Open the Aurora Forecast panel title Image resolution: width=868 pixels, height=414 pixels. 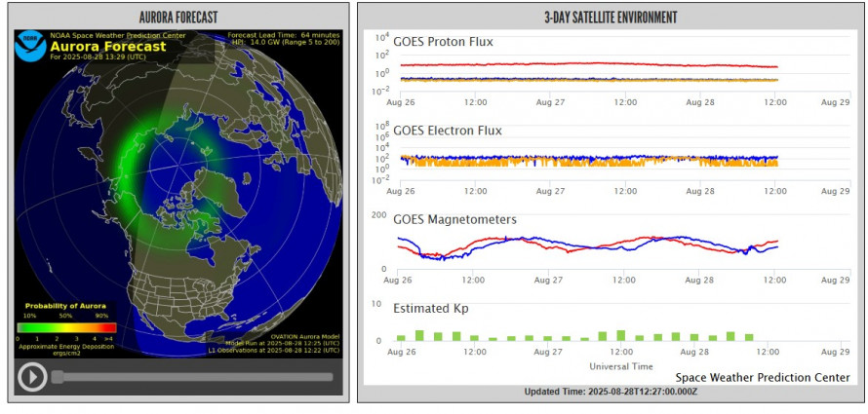pos(178,17)
